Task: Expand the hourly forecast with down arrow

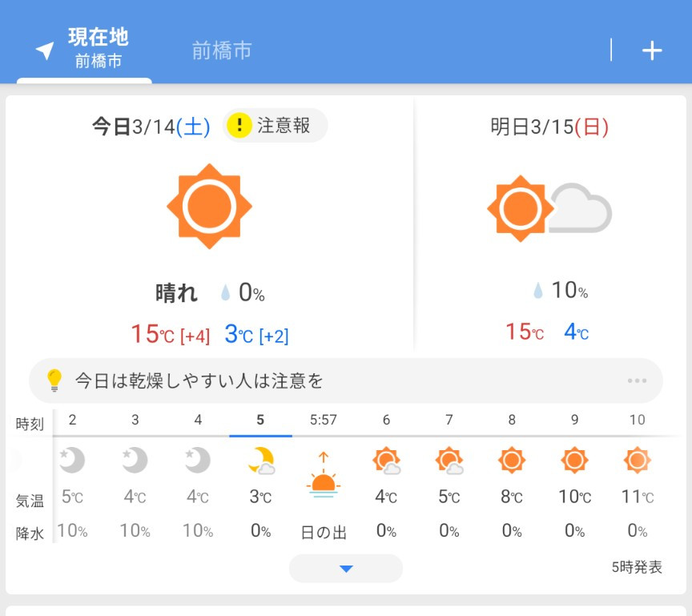Action: pyautogui.click(x=346, y=569)
